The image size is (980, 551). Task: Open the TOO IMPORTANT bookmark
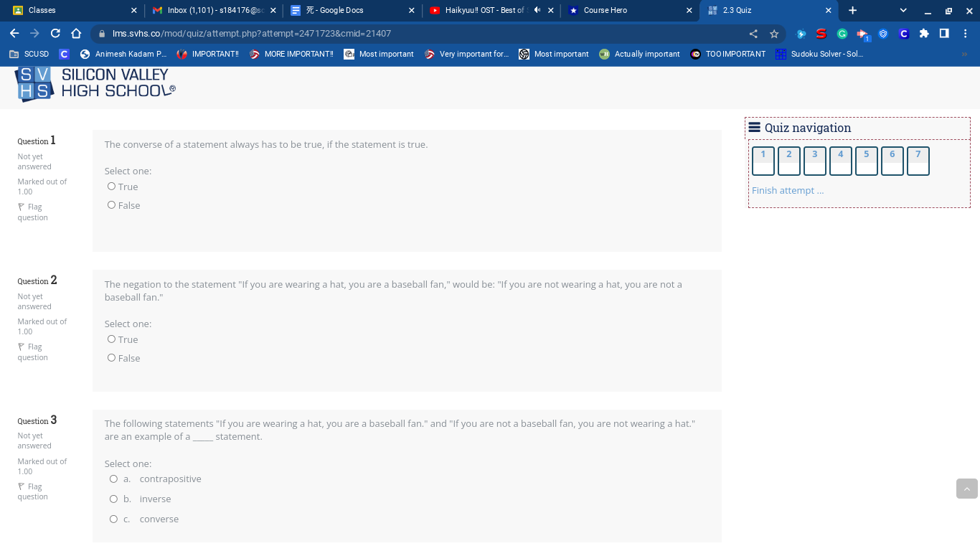pyautogui.click(x=728, y=54)
